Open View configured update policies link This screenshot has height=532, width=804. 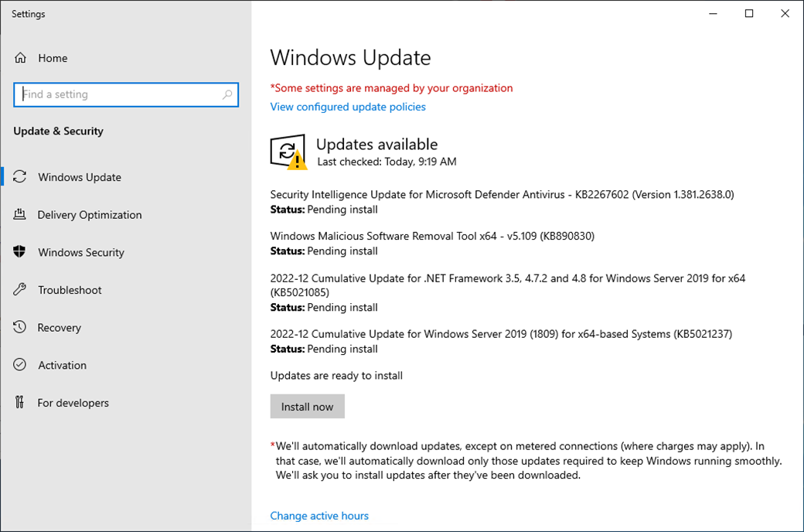(x=348, y=107)
